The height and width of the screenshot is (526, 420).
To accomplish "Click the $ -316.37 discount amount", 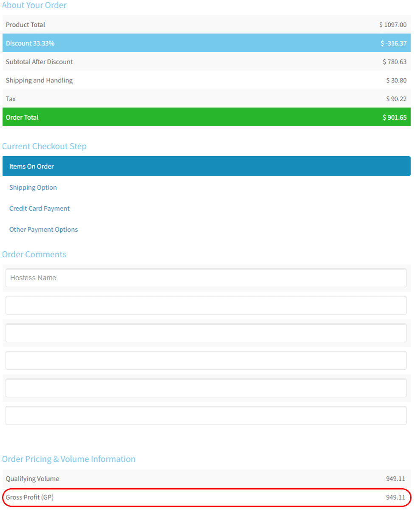I will coord(393,43).
